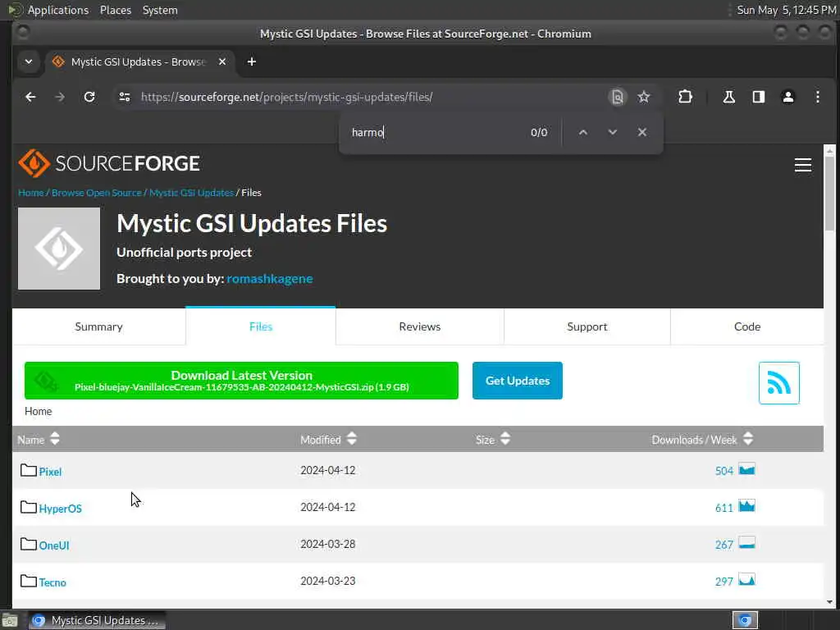Viewport: 840px width, 630px height.
Task: View download stats chart for Pixel
Action: pyautogui.click(x=746, y=470)
